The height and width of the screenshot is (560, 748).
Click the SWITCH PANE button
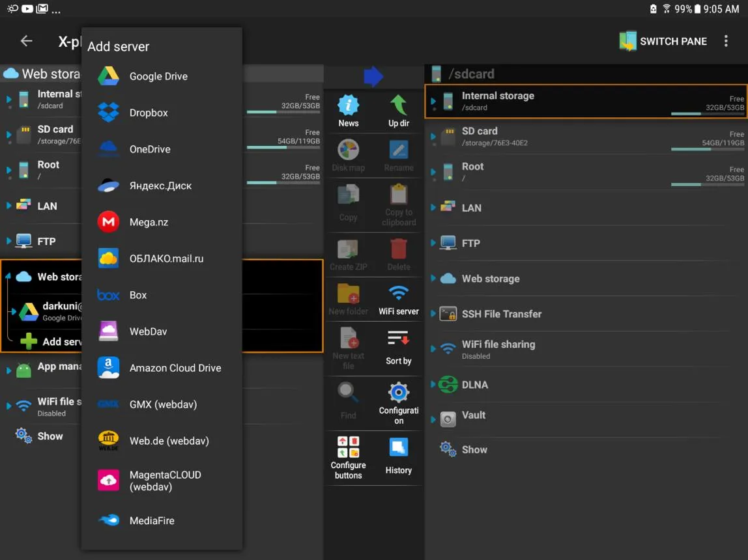click(x=663, y=42)
